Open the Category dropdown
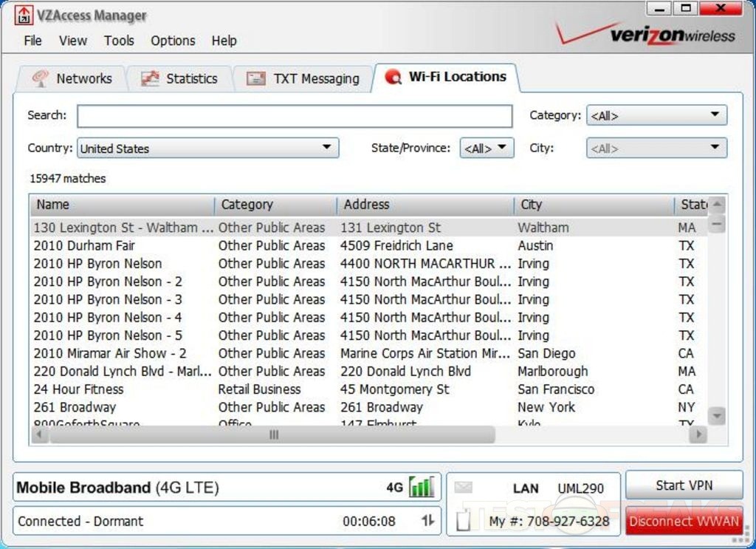 click(x=656, y=115)
